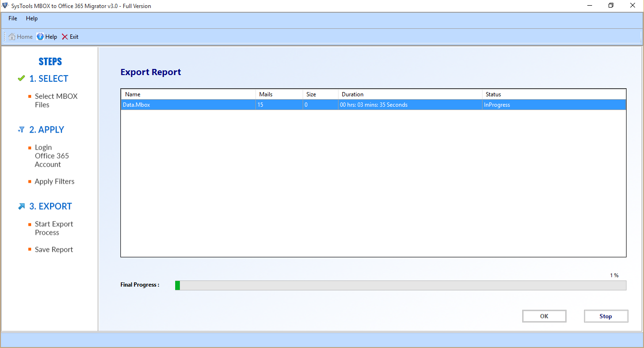Stop the export process
Screen dimensions: 644x348
pyautogui.click(x=606, y=316)
